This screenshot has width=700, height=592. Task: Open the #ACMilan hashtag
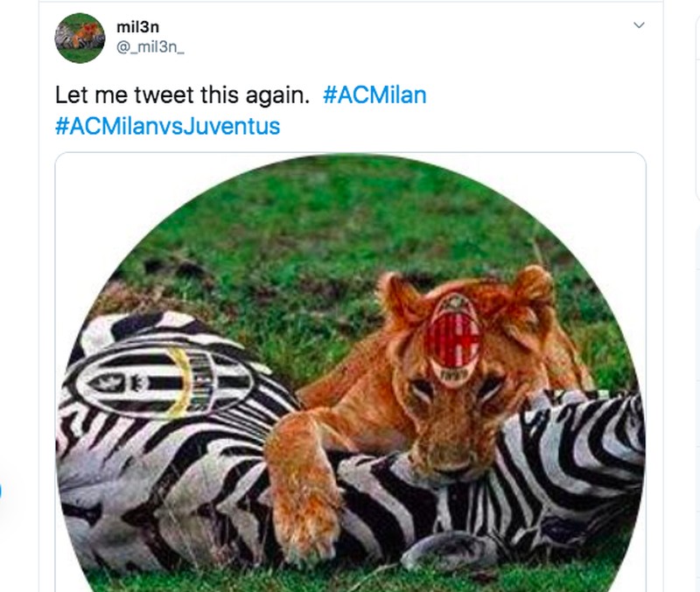click(x=374, y=94)
